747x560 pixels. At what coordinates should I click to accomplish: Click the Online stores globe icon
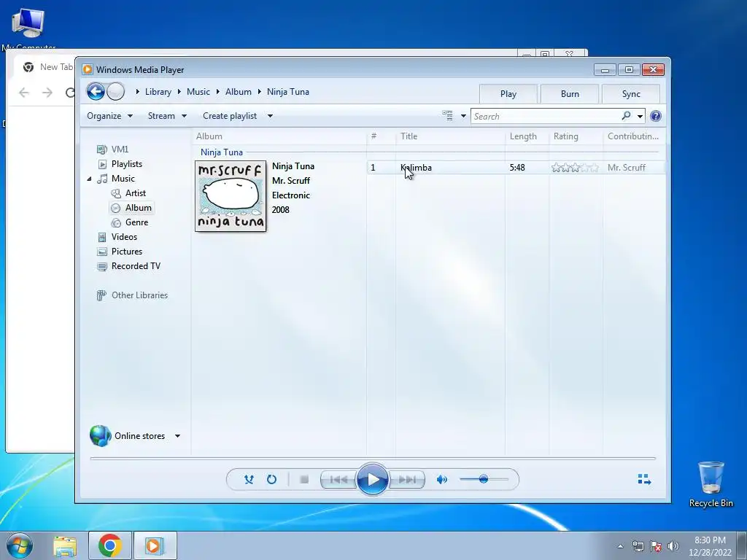(x=100, y=436)
